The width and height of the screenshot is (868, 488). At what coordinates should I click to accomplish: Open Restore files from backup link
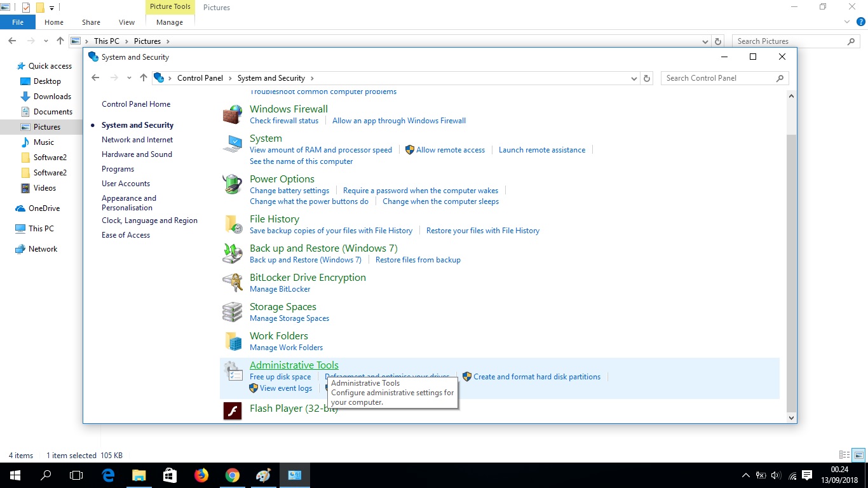pyautogui.click(x=418, y=260)
